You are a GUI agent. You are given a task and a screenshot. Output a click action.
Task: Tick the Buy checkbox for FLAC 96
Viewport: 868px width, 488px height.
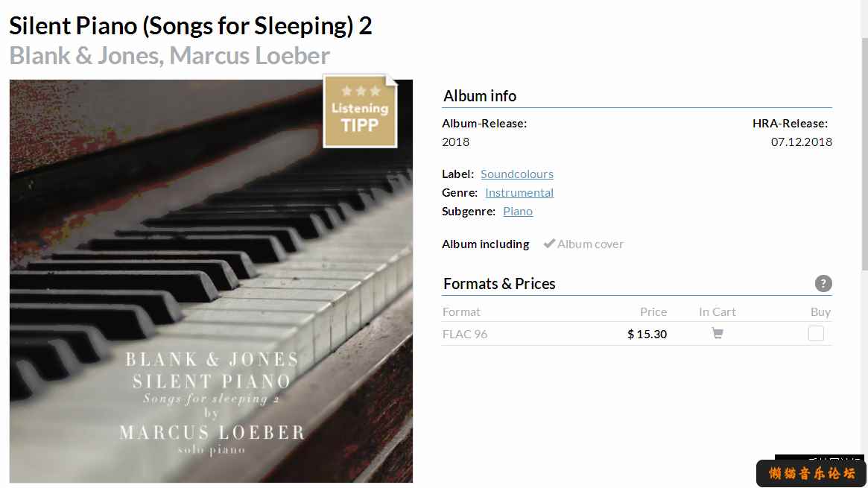click(x=816, y=334)
